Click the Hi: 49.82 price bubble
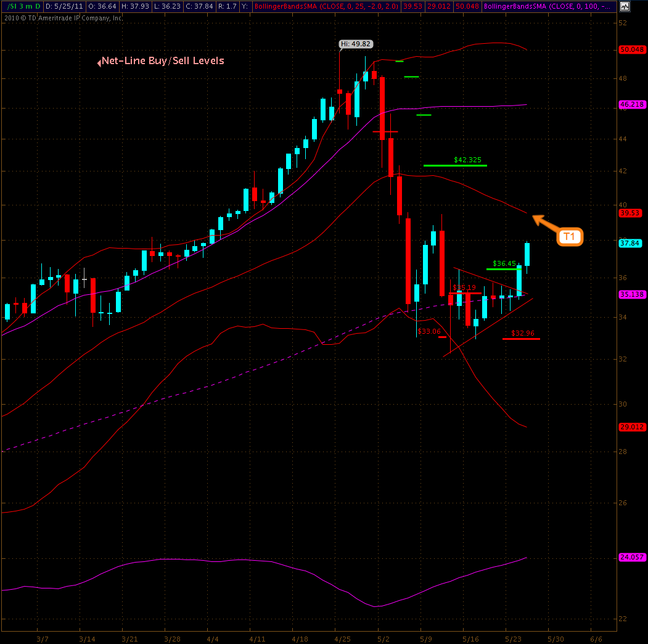The image size is (648, 644). (356, 44)
